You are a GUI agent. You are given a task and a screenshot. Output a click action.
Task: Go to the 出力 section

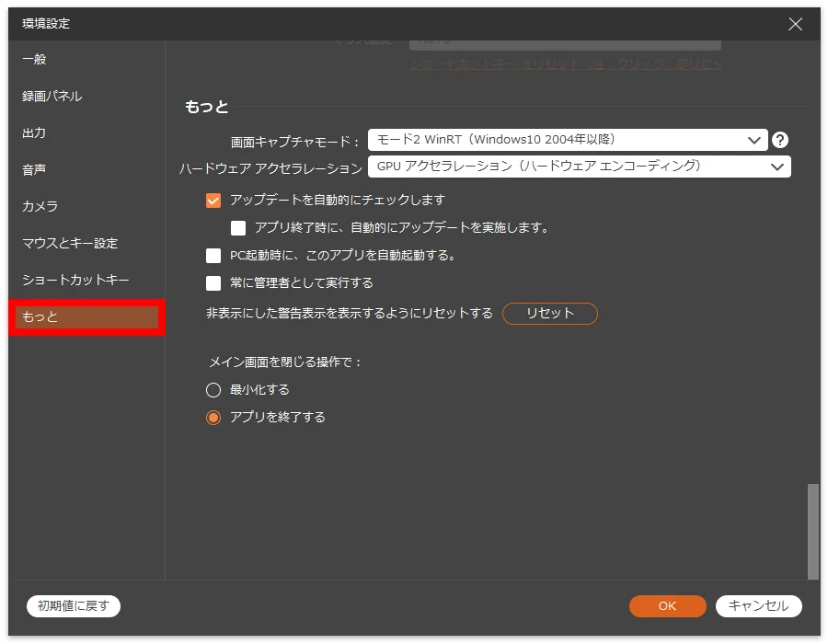[34, 132]
